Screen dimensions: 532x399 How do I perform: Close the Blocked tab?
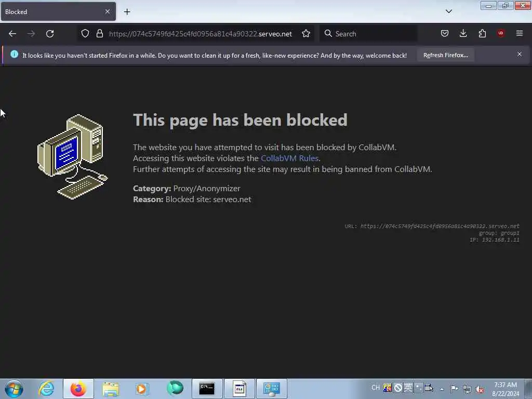(x=108, y=12)
